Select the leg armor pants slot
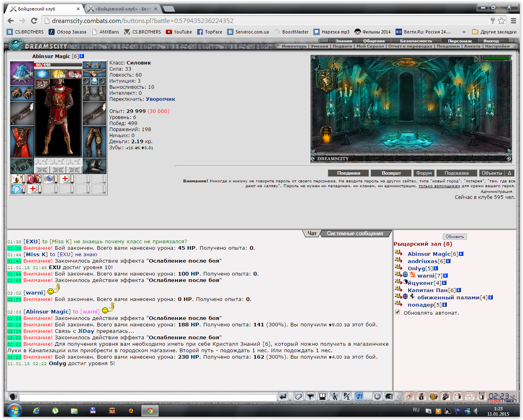 pos(94,142)
